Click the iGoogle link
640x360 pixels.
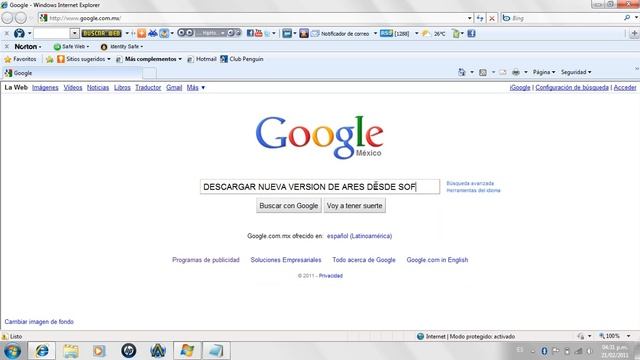520,87
